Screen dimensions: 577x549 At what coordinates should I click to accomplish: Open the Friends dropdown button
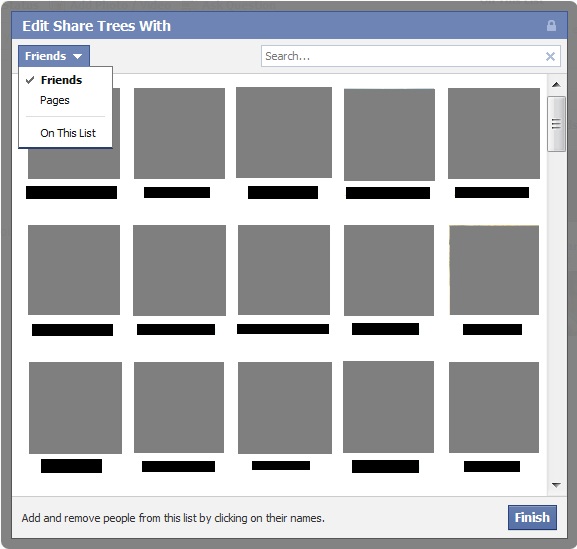(x=54, y=56)
